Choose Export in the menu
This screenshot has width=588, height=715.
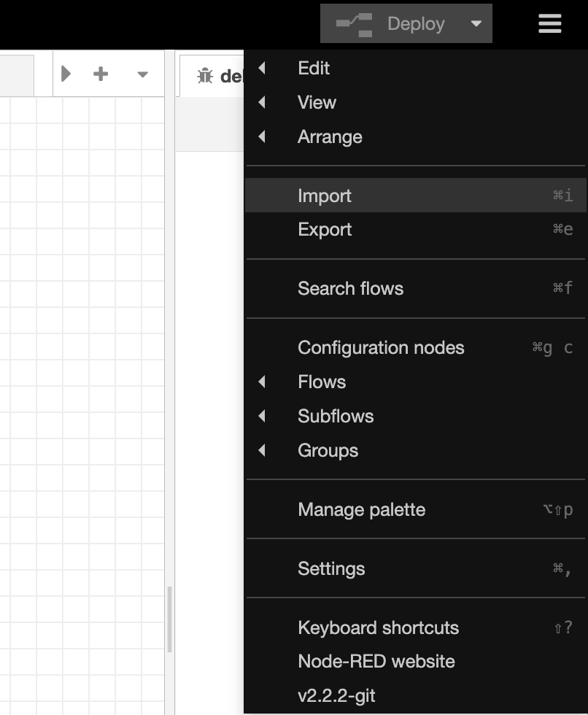click(325, 229)
